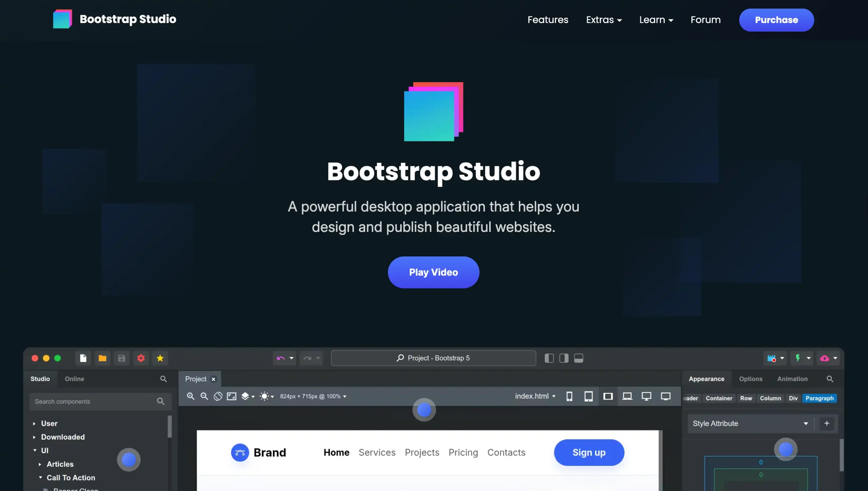Open the index.html file dropdown
The image size is (868, 491).
pyautogui.click(x=535, y=396)
